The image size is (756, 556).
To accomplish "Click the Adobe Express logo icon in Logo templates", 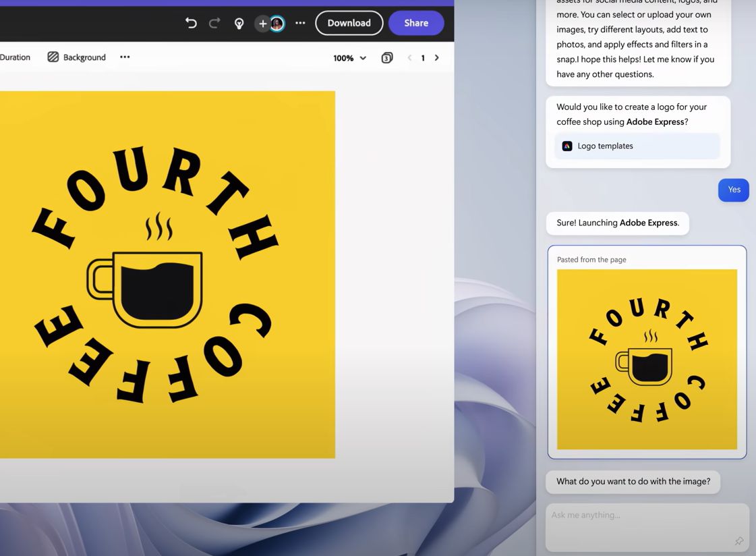I will coord(566,146).
